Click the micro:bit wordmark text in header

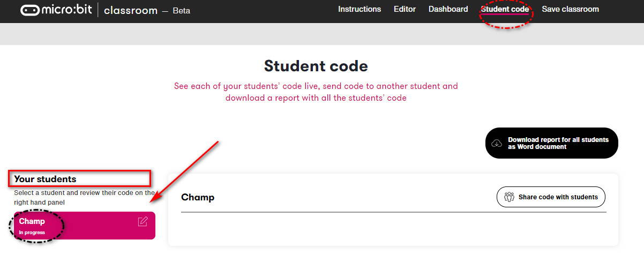(68, 10)
